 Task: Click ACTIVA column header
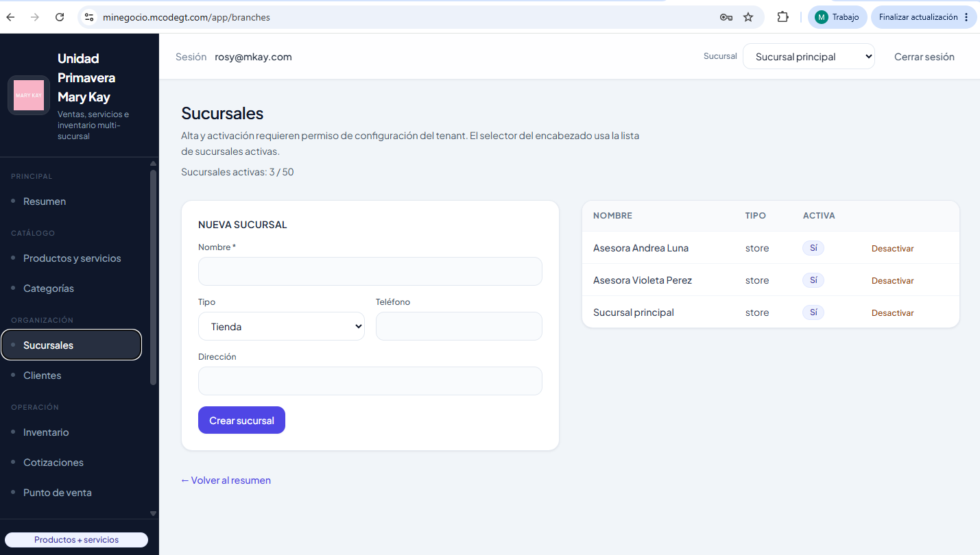tap(819, 216)
